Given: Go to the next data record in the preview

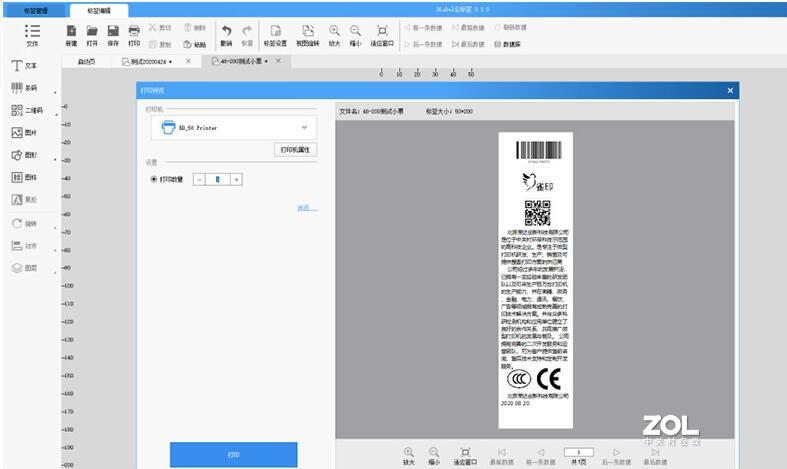Looking at the screenshot, I should 616,452.
